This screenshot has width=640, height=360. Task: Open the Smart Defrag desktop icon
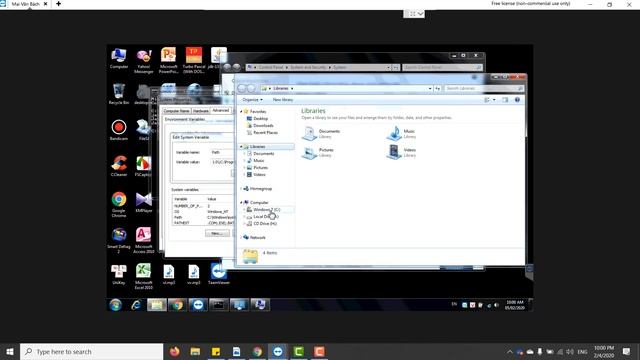(x=119, y=240)
